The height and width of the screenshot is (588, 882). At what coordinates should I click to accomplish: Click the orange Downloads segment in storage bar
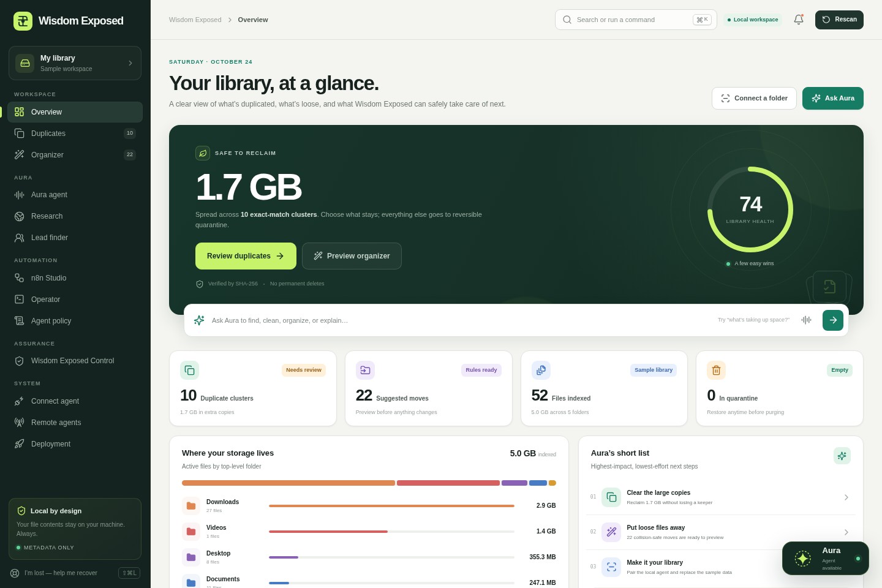[x=288, y=483]
